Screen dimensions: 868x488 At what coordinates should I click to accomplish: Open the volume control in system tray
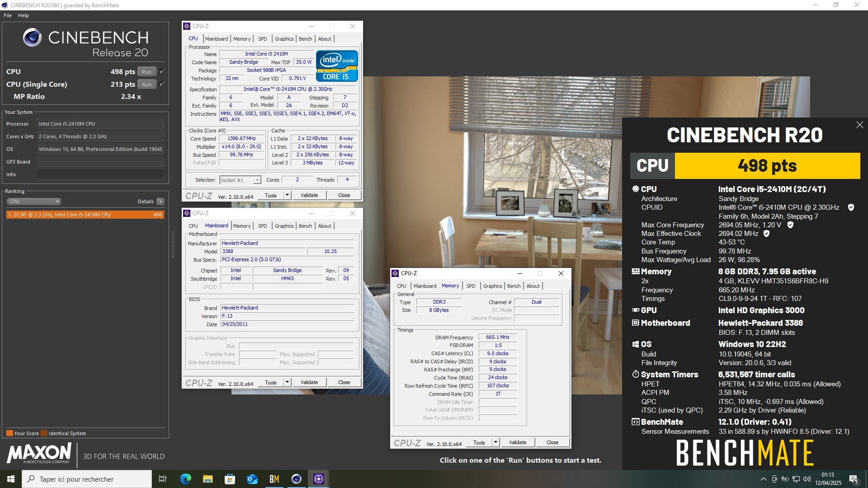(x=807, y=479)
